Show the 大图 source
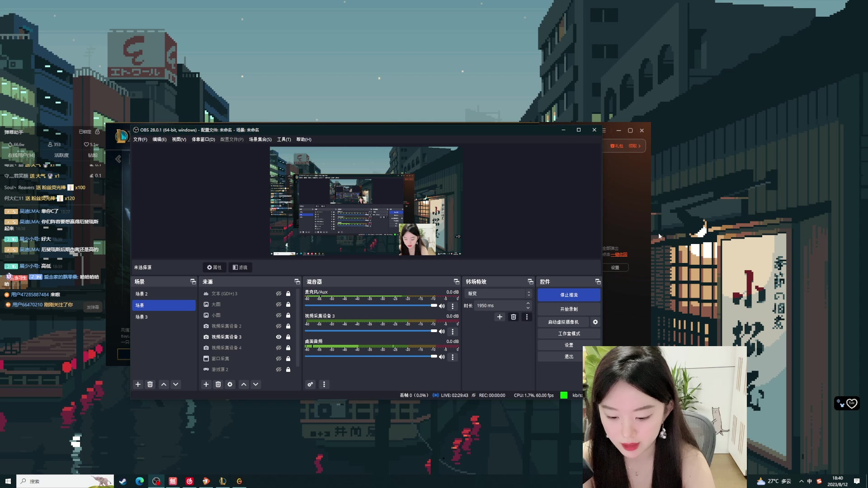 (x=278, y=305)
